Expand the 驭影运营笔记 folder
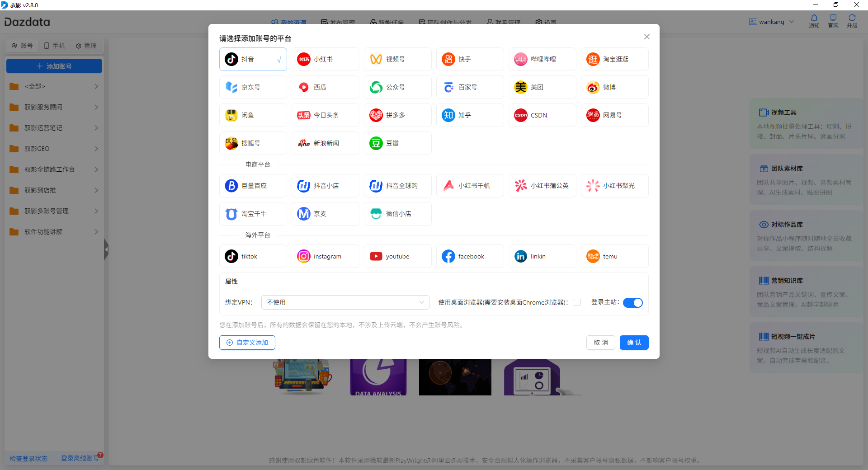 (x=54, y=128)
